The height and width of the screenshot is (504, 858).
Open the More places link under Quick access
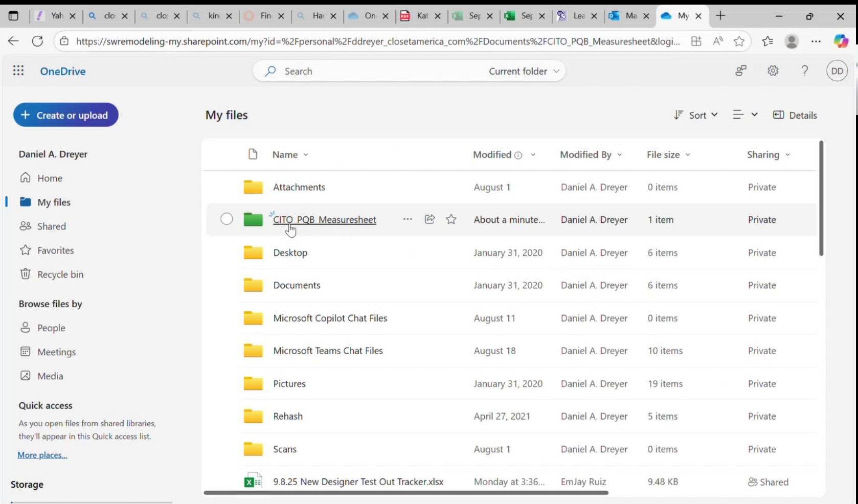[42, 454]
